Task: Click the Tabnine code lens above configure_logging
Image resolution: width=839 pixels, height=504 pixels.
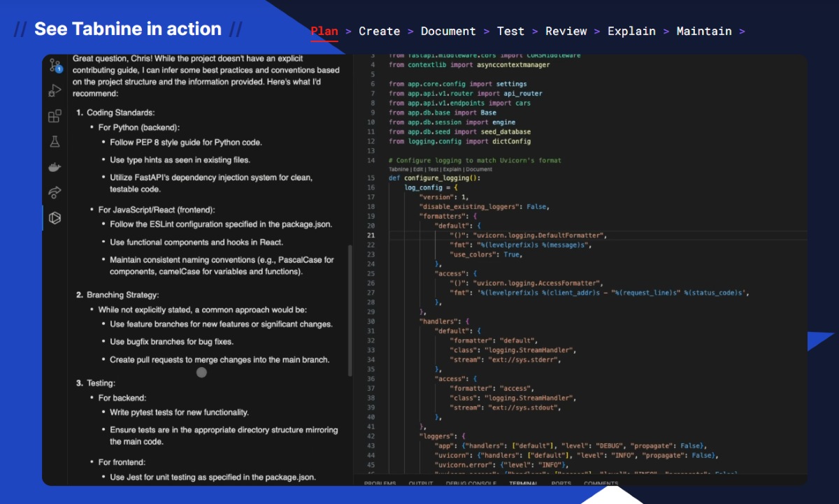Action: coord(399,169)
